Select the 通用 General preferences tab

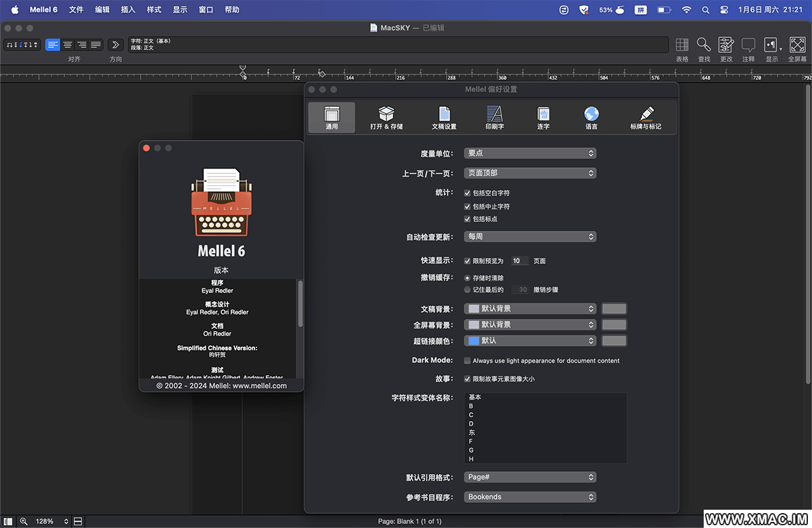click(x=332, y=117)
